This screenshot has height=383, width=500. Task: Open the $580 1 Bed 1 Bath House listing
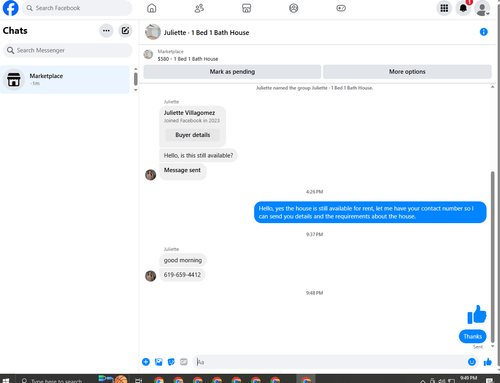pos(188,59)
